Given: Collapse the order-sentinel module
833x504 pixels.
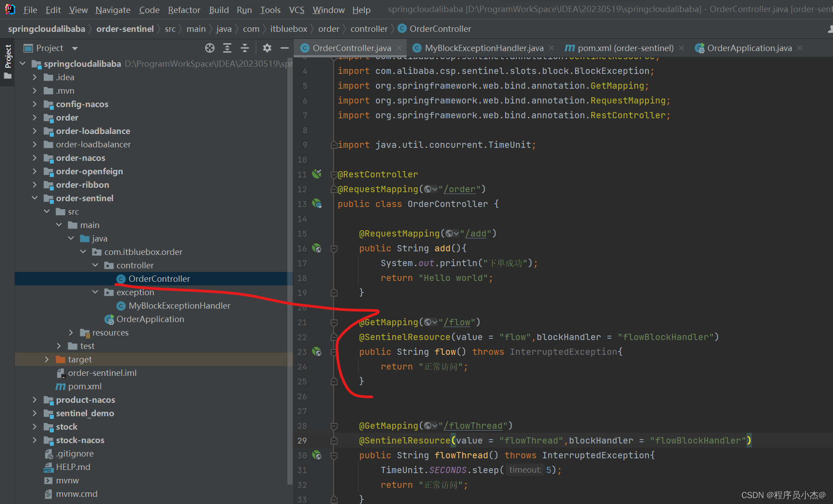Looking at the screenshot, I should [35, 198].
